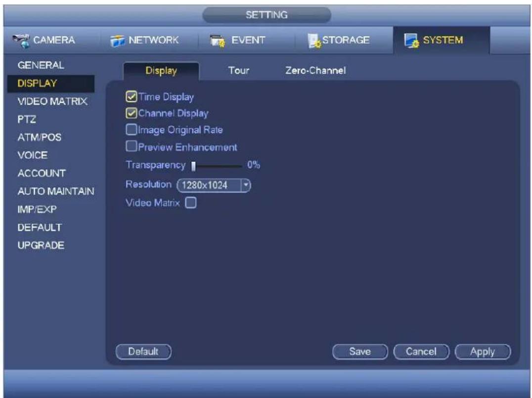
Task: Enable the Video Matrix checkbox
Action: point(191,203)
